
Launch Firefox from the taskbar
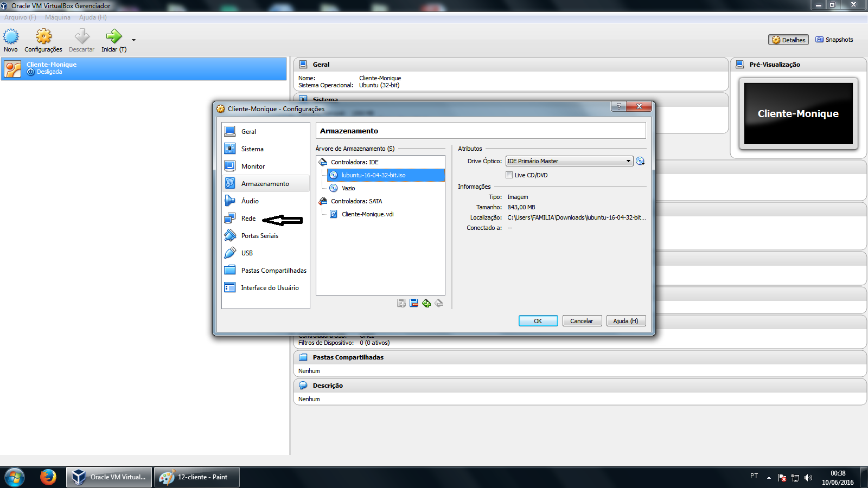coord(48,477)
